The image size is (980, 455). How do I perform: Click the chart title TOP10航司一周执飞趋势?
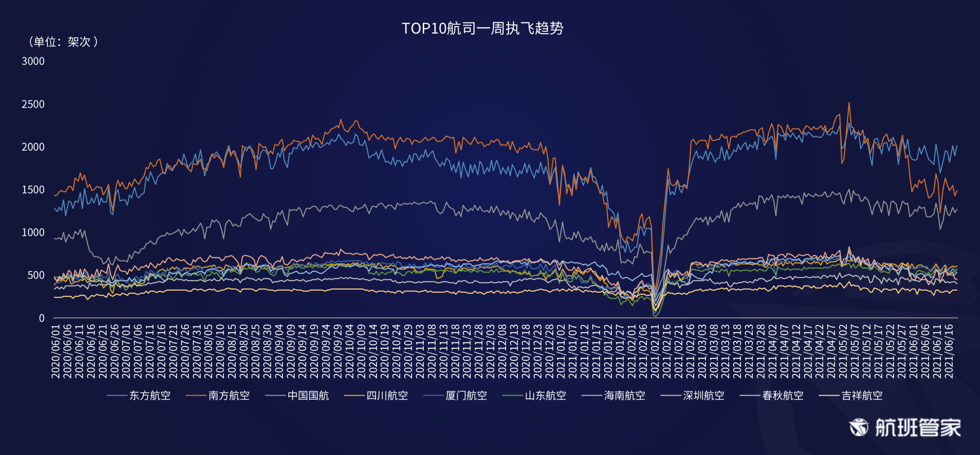pos(482,28)
